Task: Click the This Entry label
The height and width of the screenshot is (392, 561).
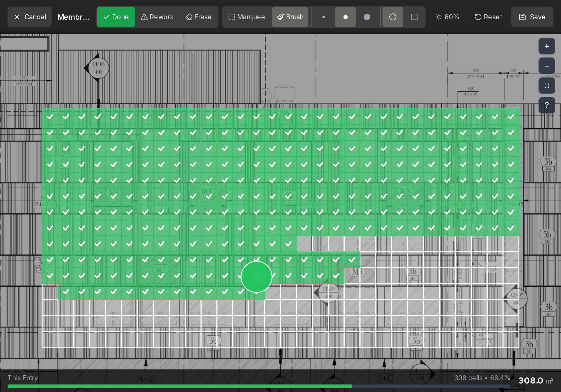Action: coord(23,378)
